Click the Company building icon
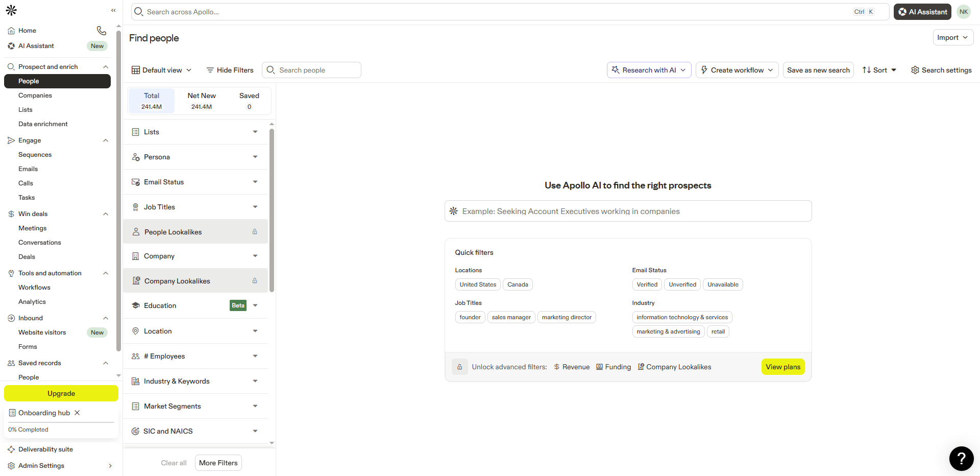The image size is (980, 476). pyautogui.click(x=135, y=256)
